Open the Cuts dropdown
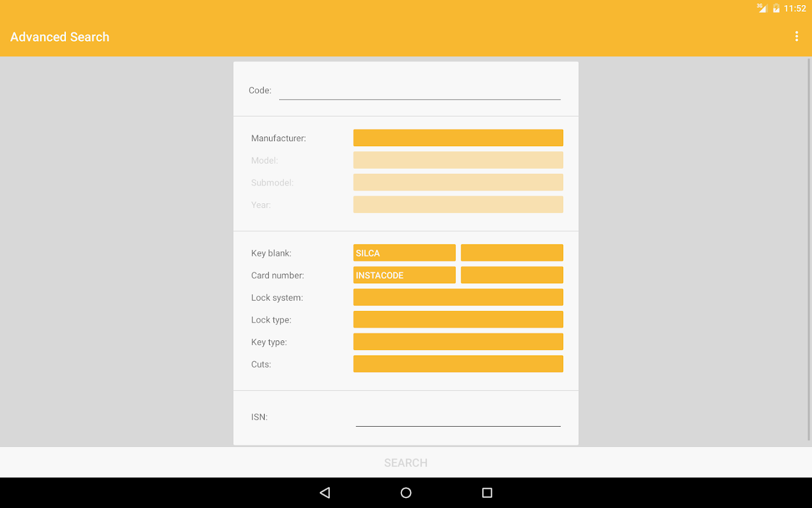Viewport: 812px width, 508px height. (x=458, y=364)
